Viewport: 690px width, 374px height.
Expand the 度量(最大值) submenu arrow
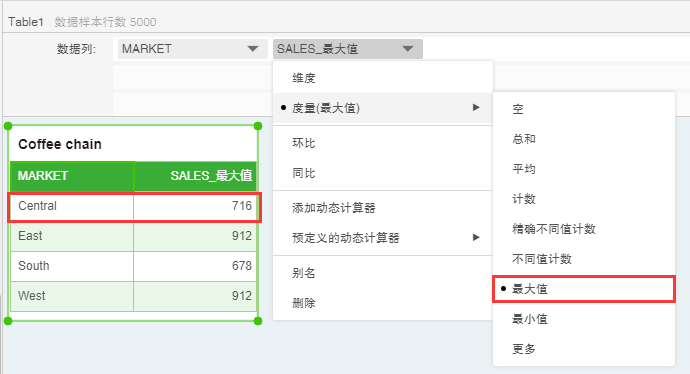point(476,107)
